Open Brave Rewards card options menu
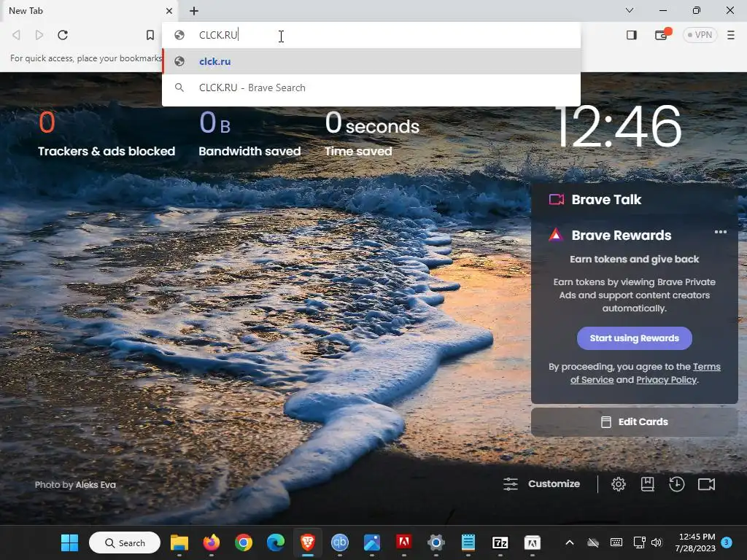Image resolution: width=747 pixels, height=560 pixels. tap(720, 233)
